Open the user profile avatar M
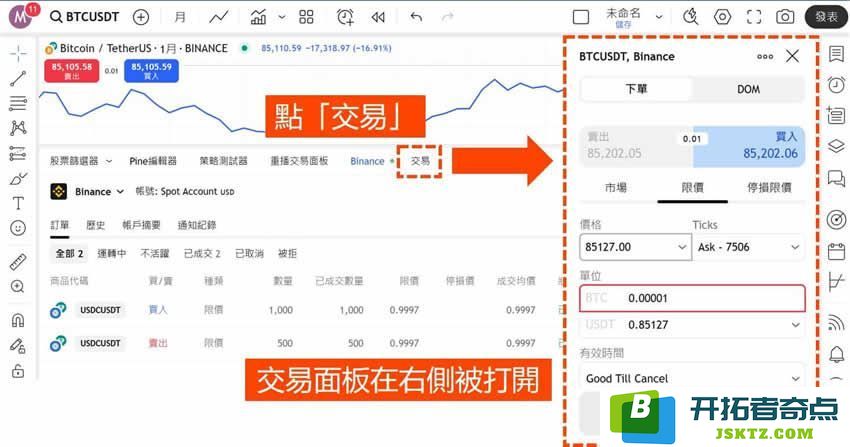850x447 pixels. tap(21, 17)
